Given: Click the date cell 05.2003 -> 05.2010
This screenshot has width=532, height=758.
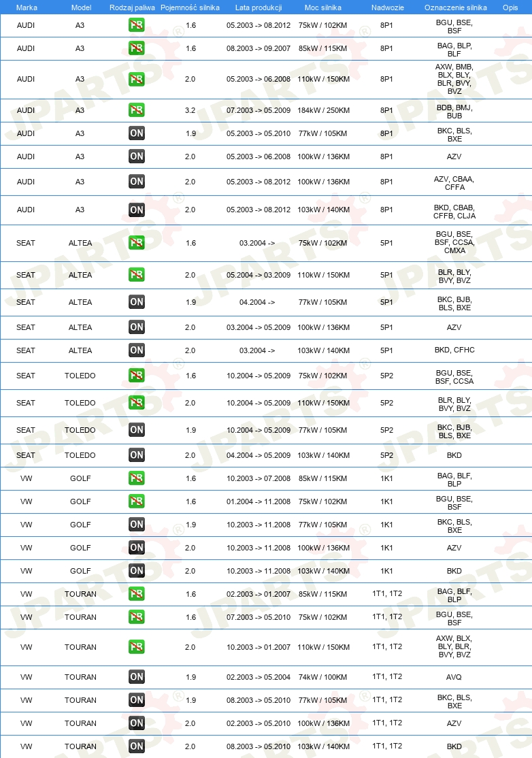Looking at the screenshot, I should pyautogui.click(x=259, y=133).
